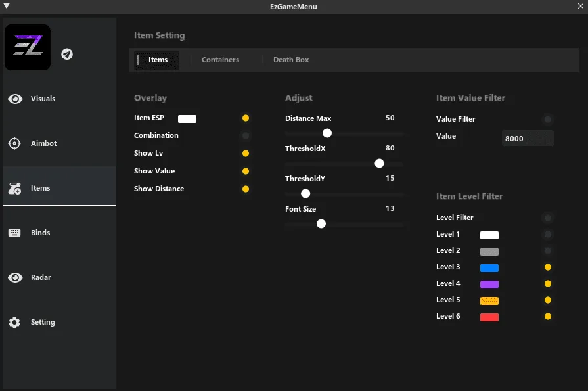Pick the Level 4 purple color swatch

(489, 284)
